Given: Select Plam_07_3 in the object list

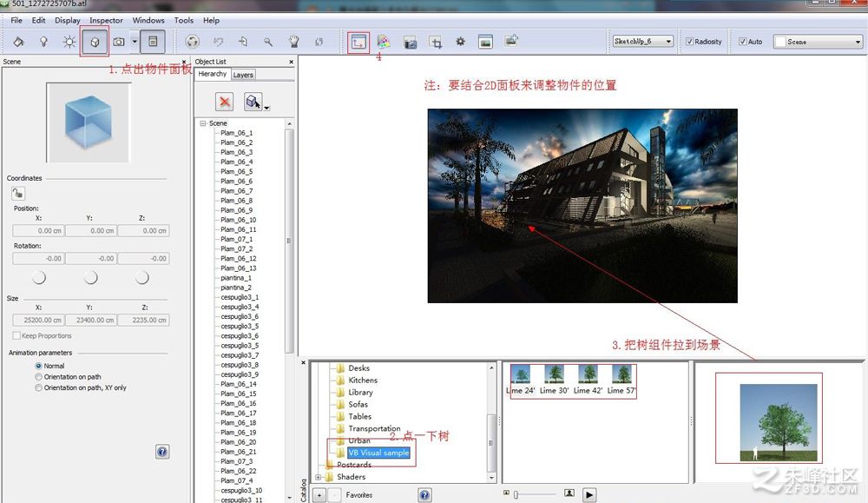Looking at the screenshot, I should tap(236, 461).
